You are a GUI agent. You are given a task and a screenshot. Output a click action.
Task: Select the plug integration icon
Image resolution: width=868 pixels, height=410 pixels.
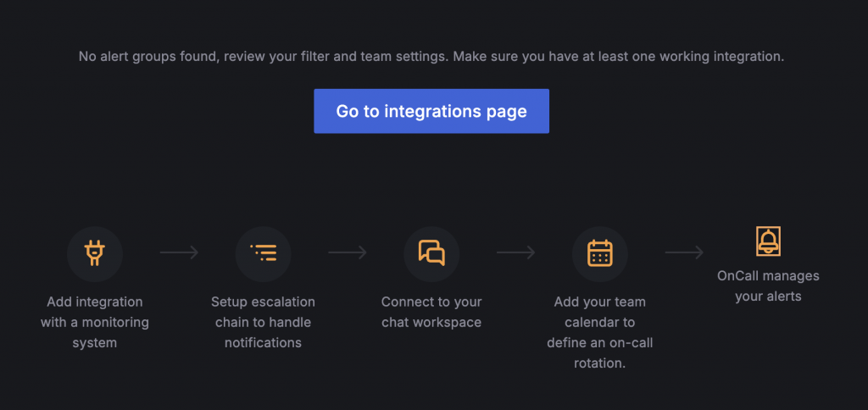point(95,253)
